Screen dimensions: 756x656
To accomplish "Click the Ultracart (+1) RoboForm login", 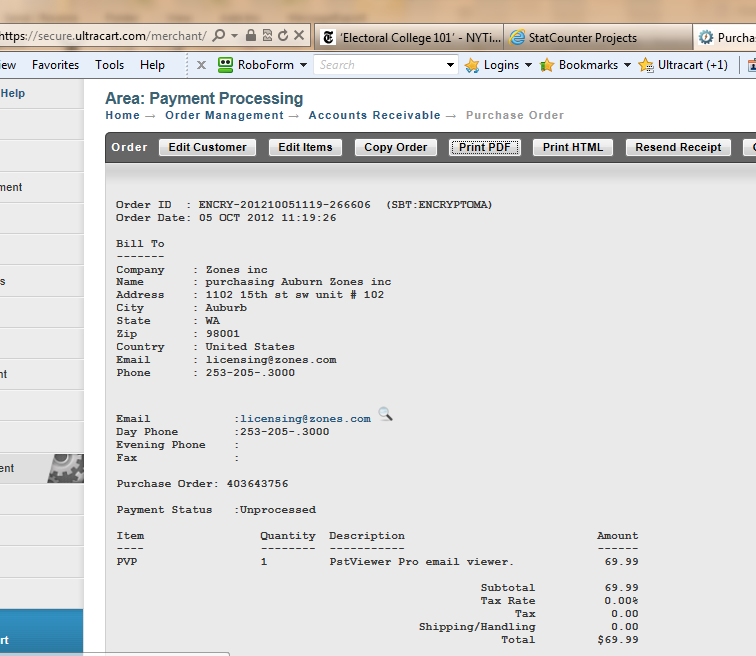I will 683,65.
